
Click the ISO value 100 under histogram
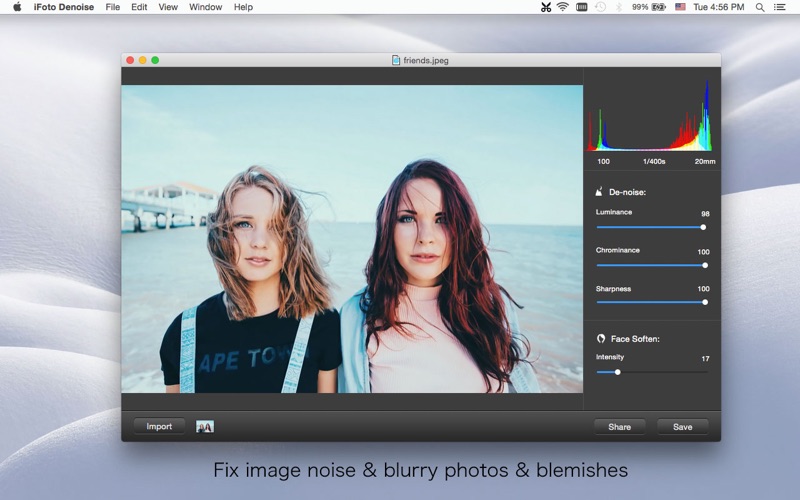604,161
